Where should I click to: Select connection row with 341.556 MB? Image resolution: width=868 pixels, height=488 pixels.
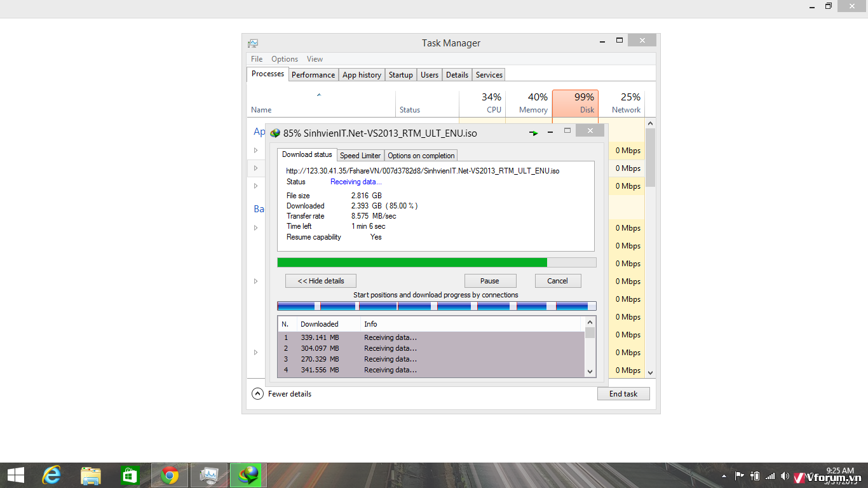click(431, 370)
